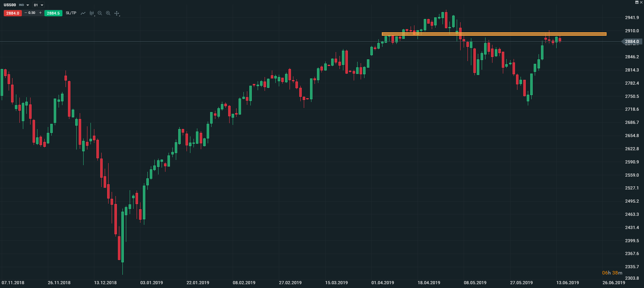
Task: Select the crosshair move tool
Action: [x=117, y=14]
